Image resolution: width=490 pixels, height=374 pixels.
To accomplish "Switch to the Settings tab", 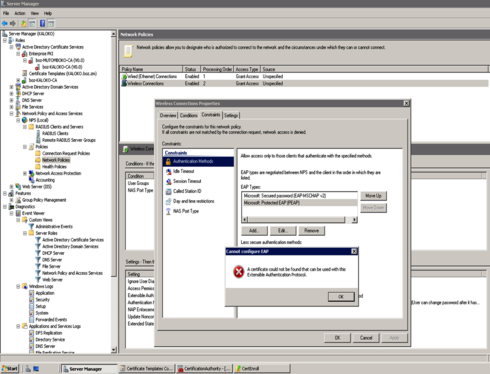I will point(231,115).
